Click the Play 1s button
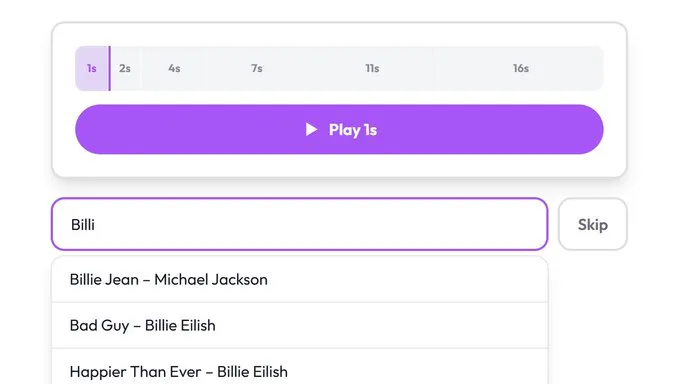The height and width of the screenshot is (384, 688). pos(339,129)
